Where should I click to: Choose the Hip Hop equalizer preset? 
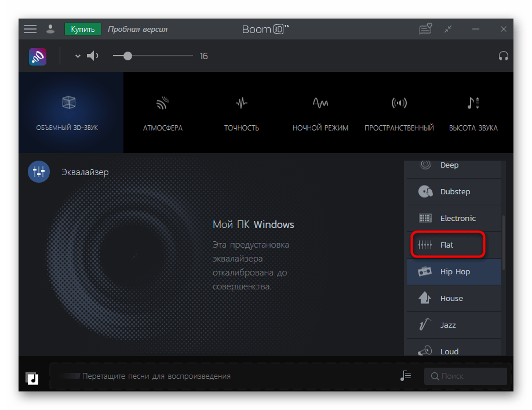(x=454, y=271)
